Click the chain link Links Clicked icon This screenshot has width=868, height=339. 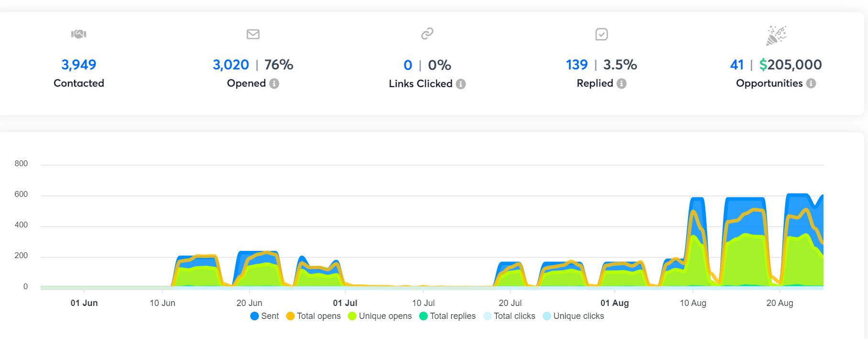[x=427, y=34]
